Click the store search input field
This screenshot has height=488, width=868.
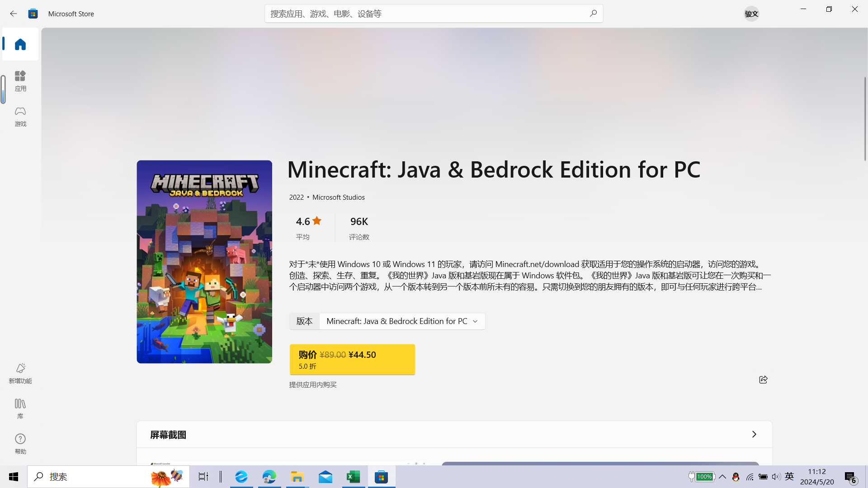tap(425, 14)
